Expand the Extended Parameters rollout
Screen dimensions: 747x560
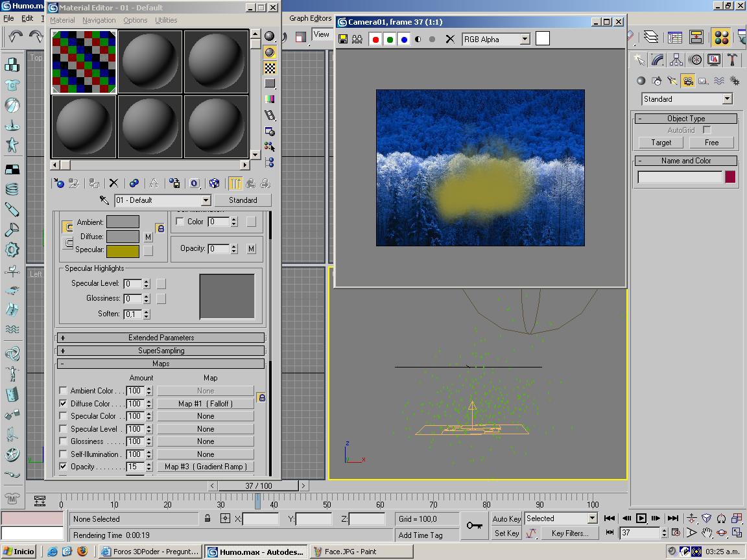point(161,338)
